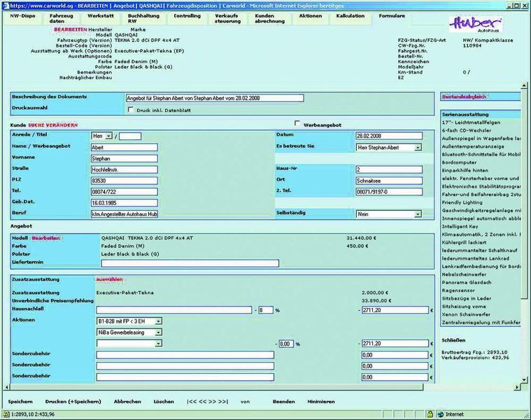Click the first Sonderzubehör description field
This screenshot has width=531, height=420.
tap(185, 355)
